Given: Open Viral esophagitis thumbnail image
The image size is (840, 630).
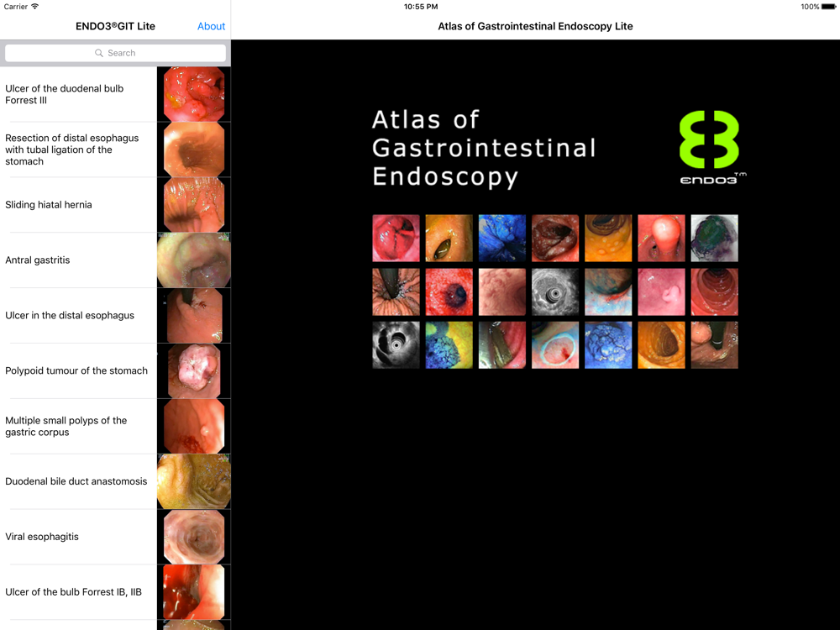Looking at the screenshot, I should click(x=194, y=537).
